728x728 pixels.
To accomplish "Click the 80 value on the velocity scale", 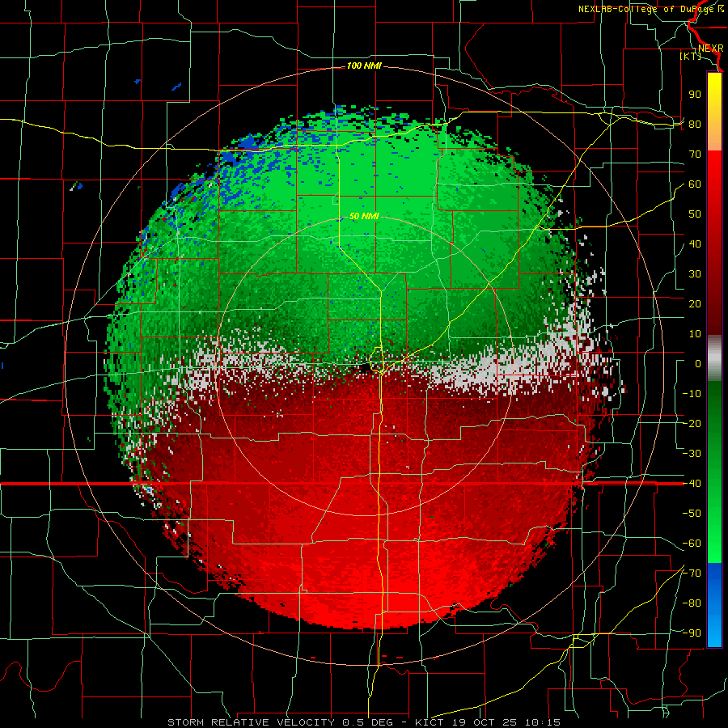I will tap(695, 125).
